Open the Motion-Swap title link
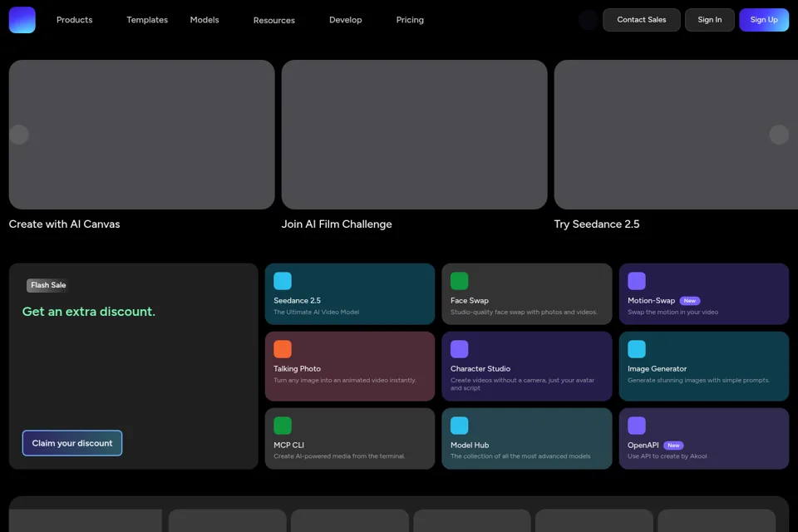 651,300
